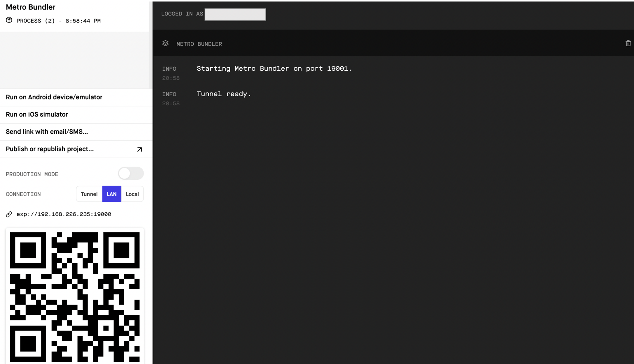Click the PROCESS (2) status entry
Image resolution: width=634 pixels, height=364 pixels.
point(58,20)
